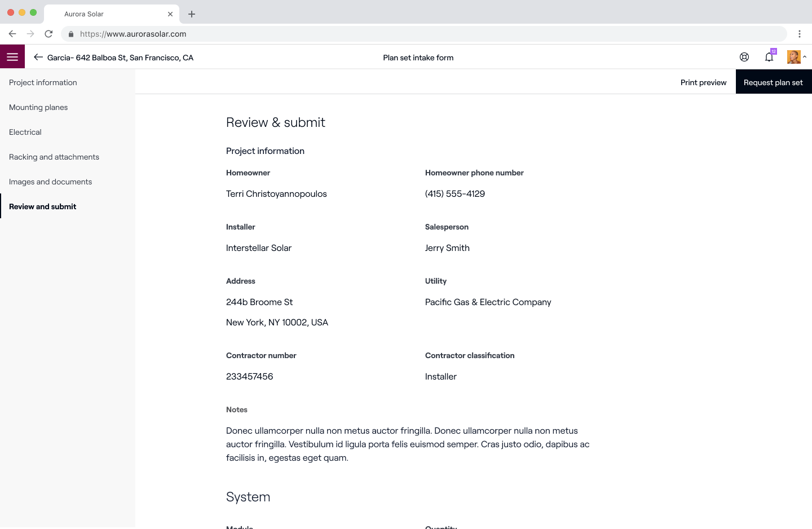
Task: Click the Review & submit heading
Action: click(276, 122)
